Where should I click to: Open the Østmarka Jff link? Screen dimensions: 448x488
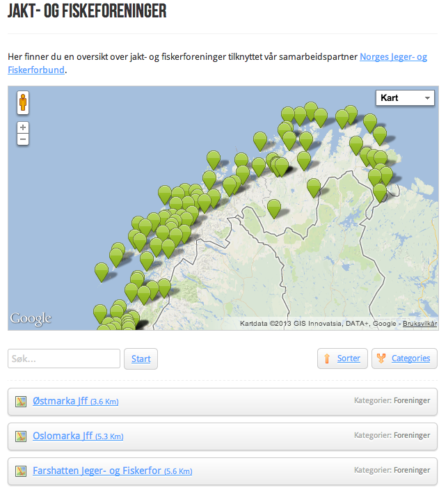(x=76, y=401)
